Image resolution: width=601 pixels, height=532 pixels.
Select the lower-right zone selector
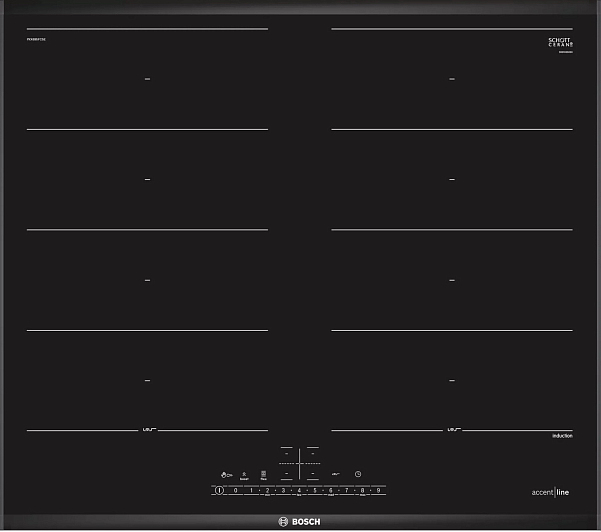(312, 473)
